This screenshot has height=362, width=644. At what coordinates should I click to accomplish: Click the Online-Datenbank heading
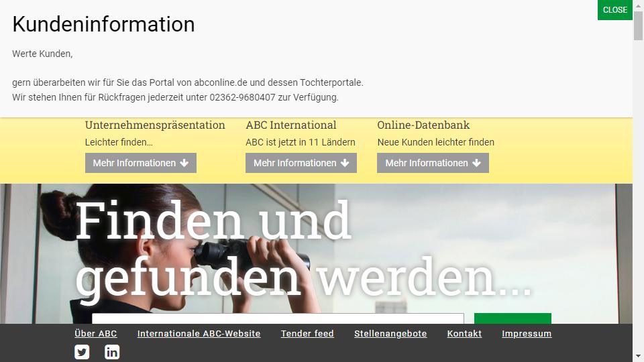[x=423, y=125]
